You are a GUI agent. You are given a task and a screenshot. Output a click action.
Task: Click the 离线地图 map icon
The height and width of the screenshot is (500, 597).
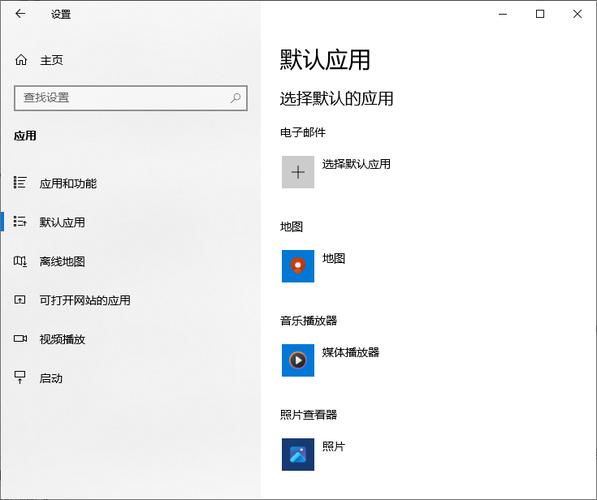coord(20,261)
